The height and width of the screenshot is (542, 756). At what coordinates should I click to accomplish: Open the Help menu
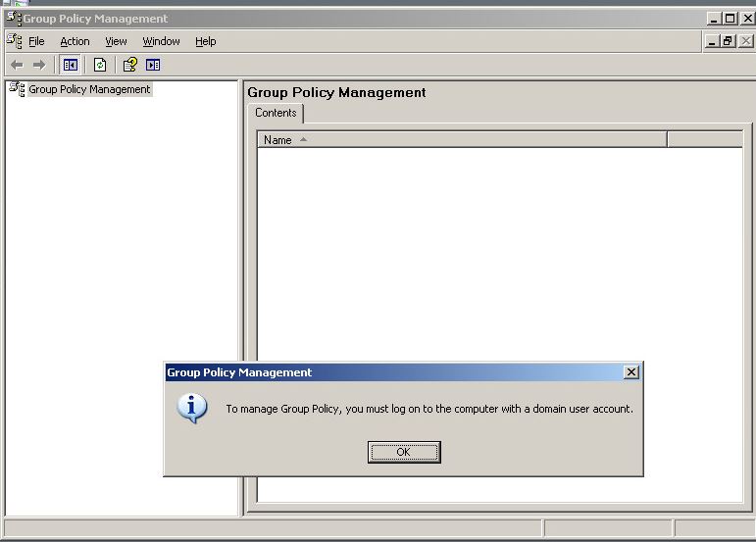(x=205, y=41)
